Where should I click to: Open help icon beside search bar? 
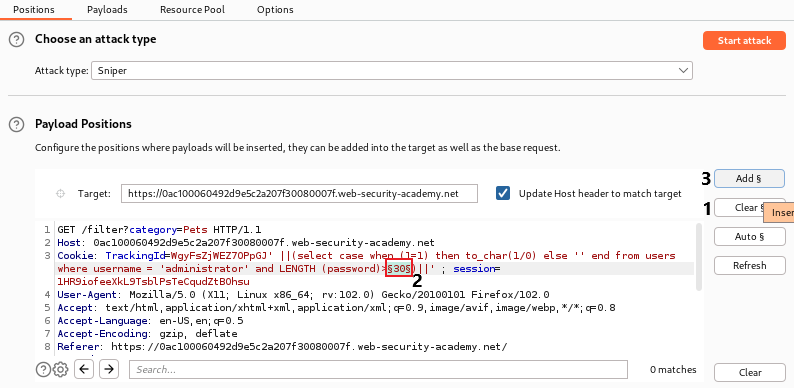(44, 370)
